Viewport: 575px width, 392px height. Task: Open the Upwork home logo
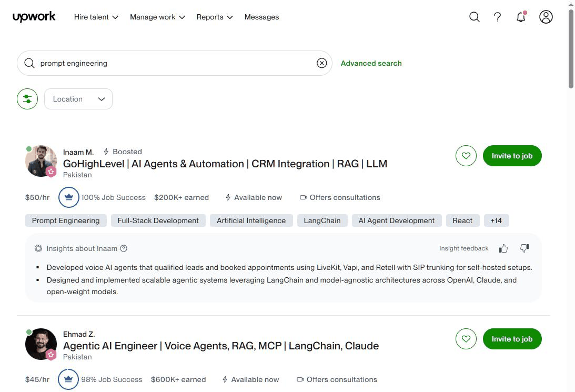point(34,17)
